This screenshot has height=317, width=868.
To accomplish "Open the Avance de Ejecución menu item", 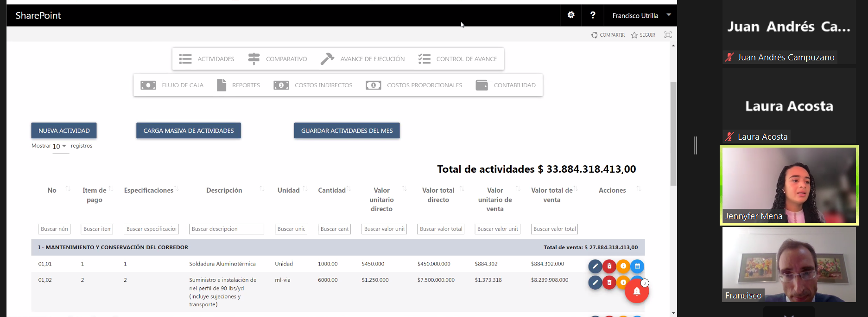I will click(362, 59).
